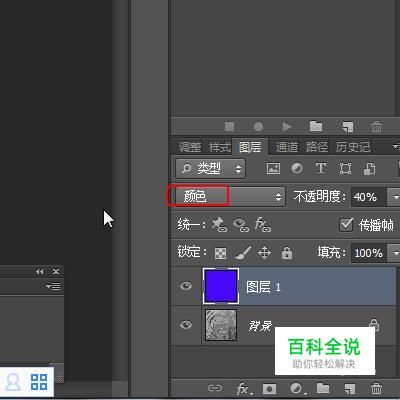Open the 路径 tab
This screenshot has height=400, width=400.
(x=317, y=147)
